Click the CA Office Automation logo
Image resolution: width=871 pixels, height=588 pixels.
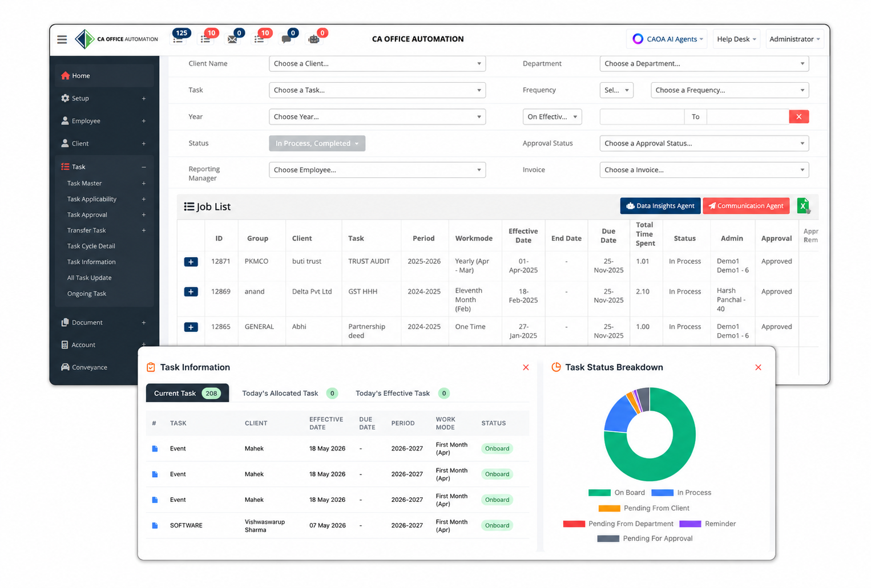117,39
